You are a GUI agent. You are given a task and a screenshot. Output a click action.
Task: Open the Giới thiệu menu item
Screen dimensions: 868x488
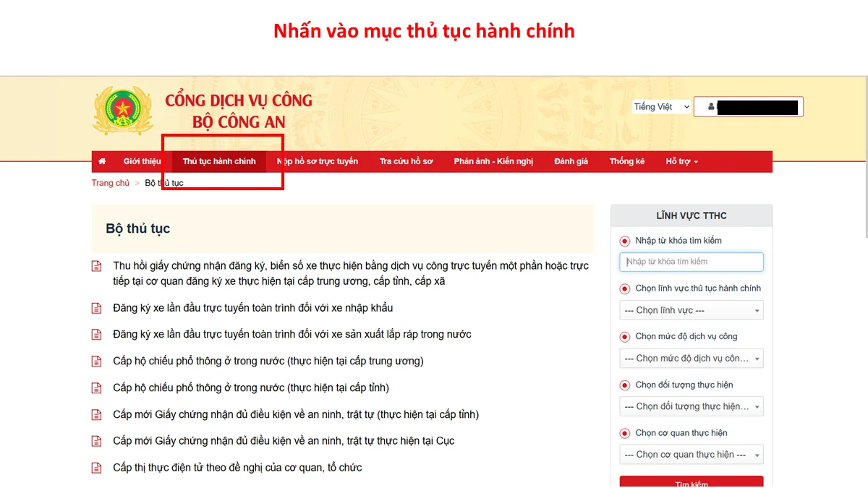click(142, 161)
